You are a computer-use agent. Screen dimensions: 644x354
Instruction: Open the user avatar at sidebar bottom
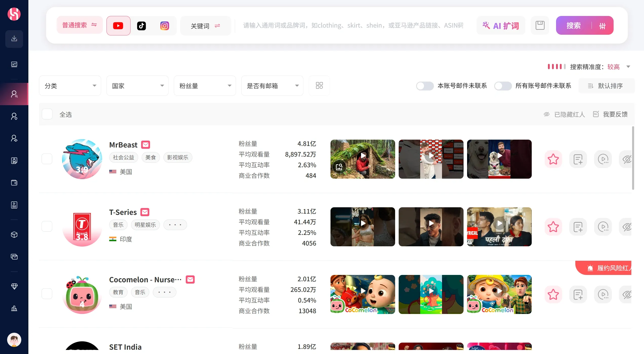pyautogui.click(x=14, y=340)
